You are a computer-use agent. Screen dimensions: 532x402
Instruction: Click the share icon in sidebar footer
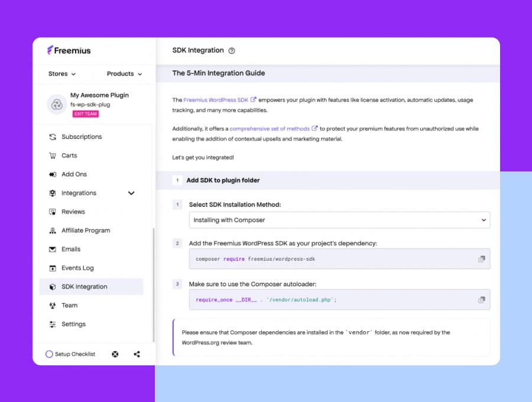click(x=137, y=354)
